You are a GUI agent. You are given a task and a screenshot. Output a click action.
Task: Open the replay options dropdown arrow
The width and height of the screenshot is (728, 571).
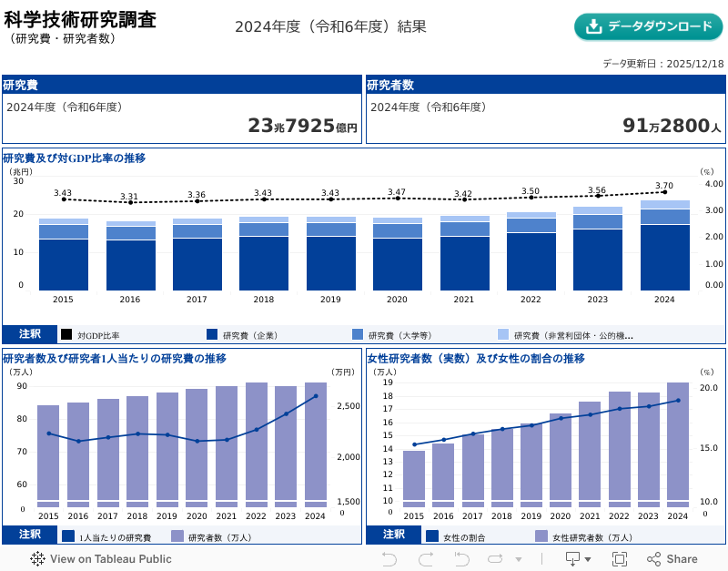click(x=518, y=559)
